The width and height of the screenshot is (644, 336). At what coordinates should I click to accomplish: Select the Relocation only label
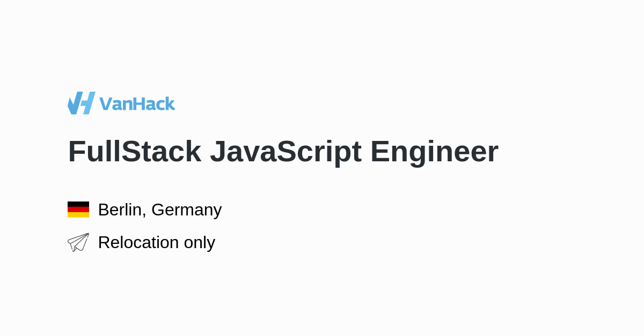point(156,242)
